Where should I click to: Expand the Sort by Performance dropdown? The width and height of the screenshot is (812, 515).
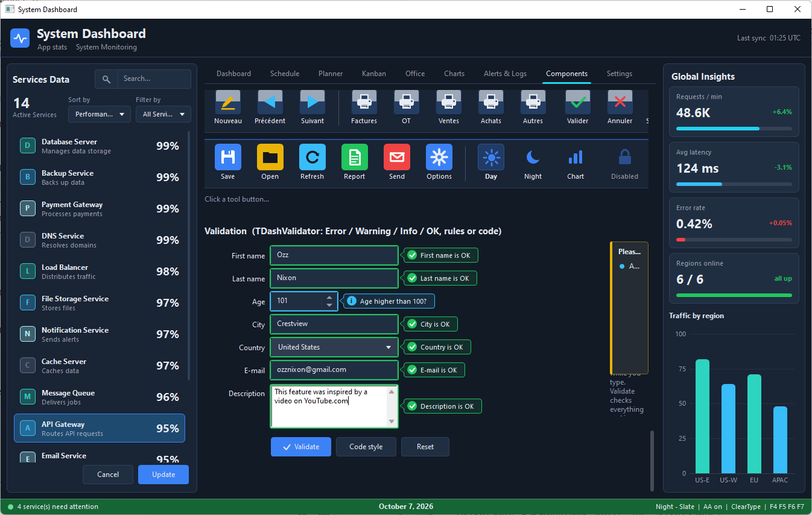pos(100,114)
